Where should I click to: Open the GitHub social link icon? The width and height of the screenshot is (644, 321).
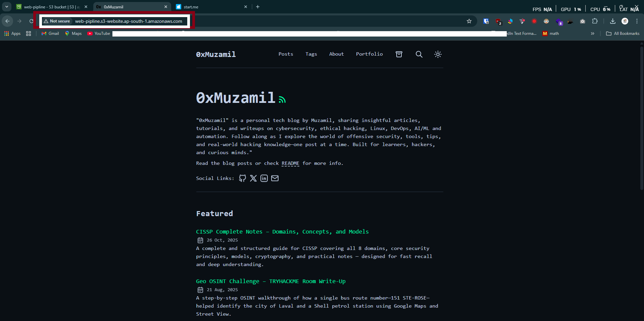pos(242,178)
